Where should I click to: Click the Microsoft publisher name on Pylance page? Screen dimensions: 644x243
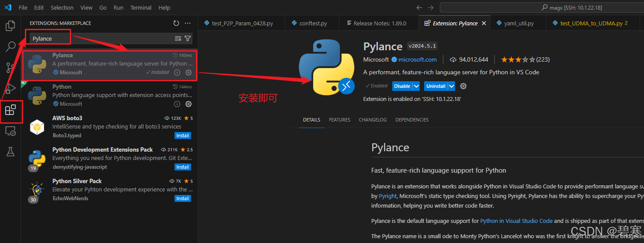pyautogui.click(x=376, y=59)
